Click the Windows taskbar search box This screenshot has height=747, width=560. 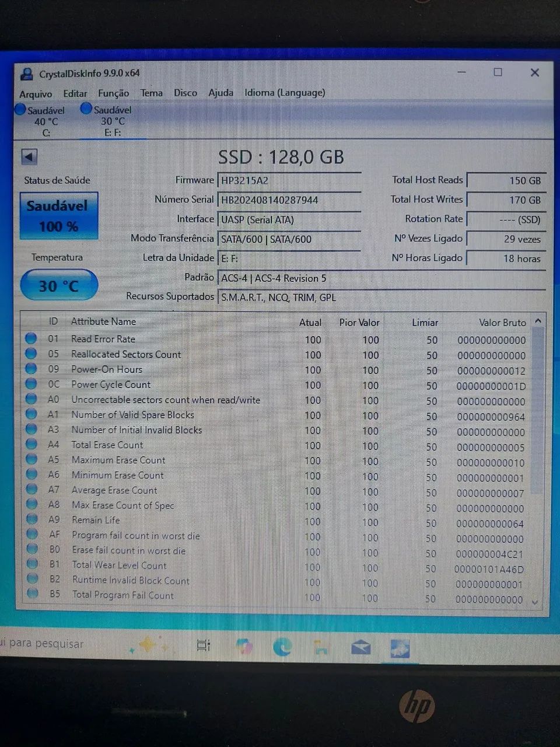[87, 644]
